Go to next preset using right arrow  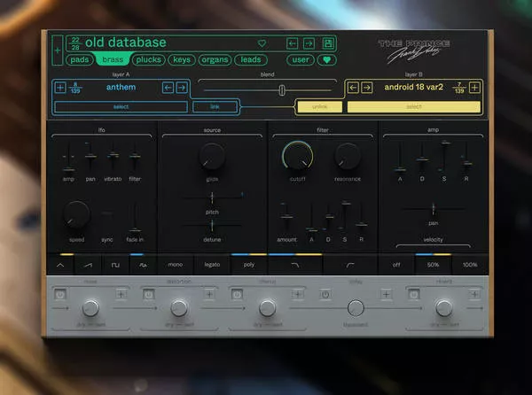[309, 43]
